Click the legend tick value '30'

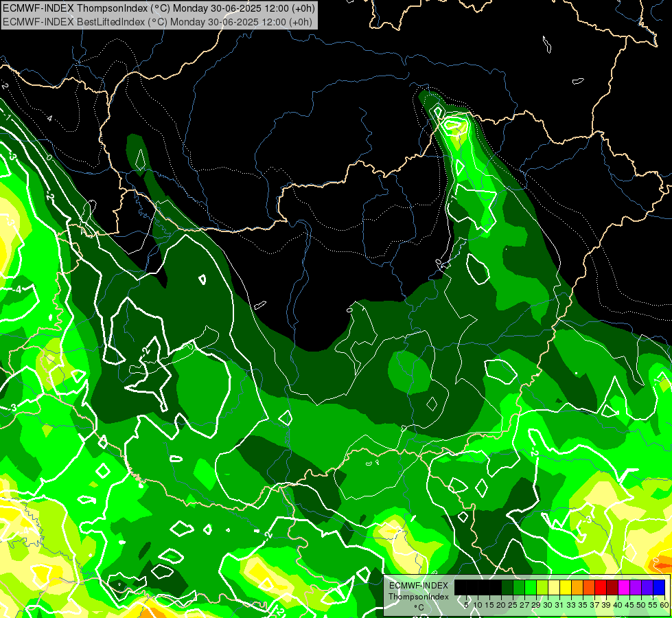click(x=547, y=605)
